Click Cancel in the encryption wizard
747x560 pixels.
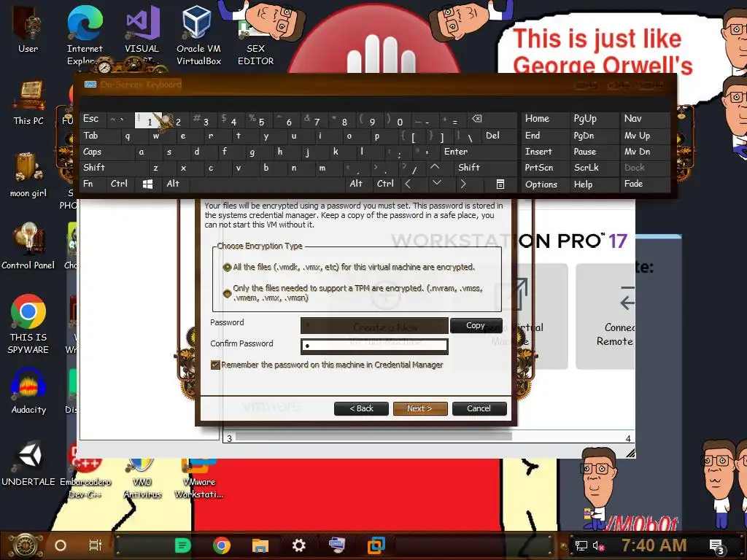click(x=479, y=408)
